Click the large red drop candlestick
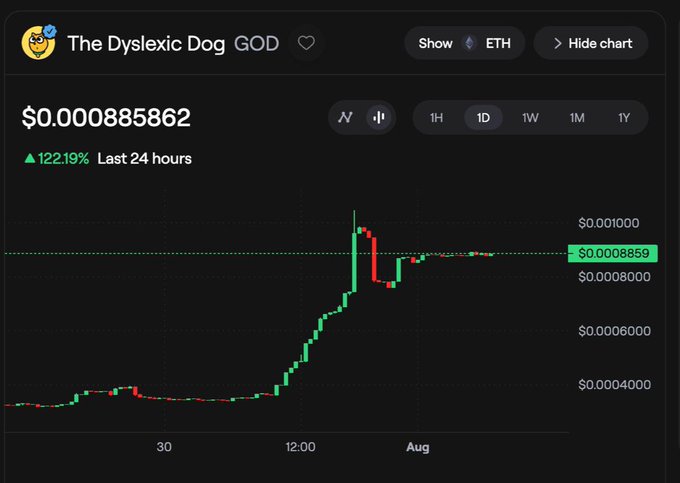The height and width of the screenshot is (483, 680). point(374,259)
